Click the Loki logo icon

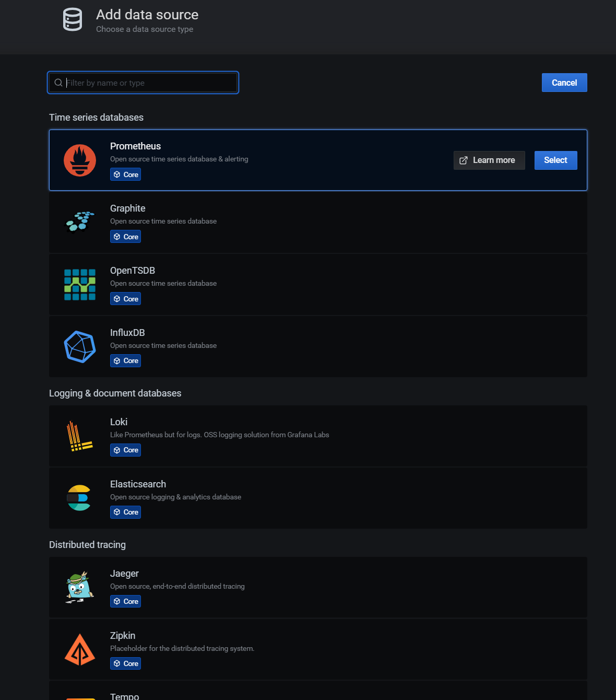[80, 436]
